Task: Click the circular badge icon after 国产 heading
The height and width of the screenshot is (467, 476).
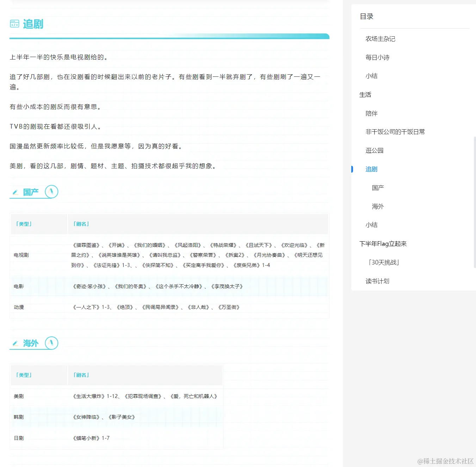Action: (x=51, y=192)
